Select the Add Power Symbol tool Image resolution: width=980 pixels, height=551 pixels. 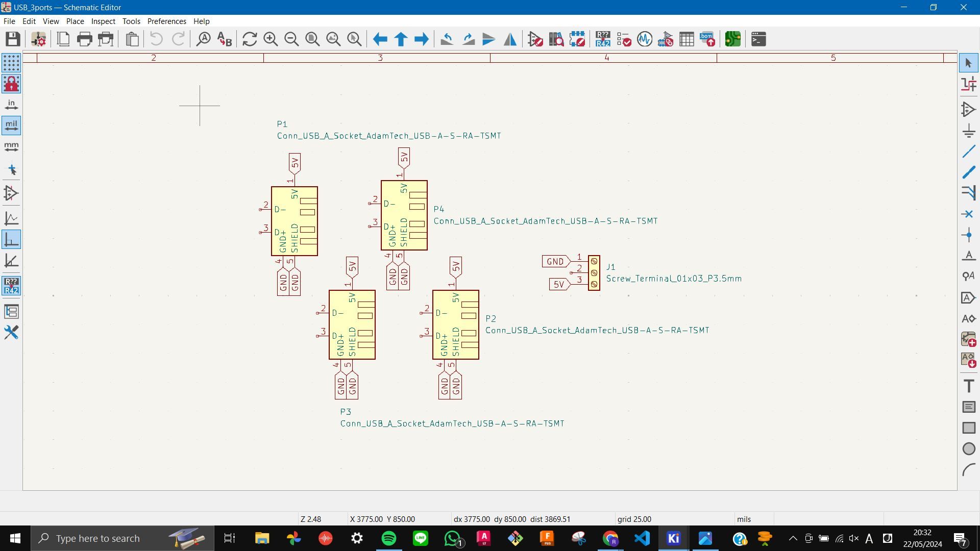point(969,130)
